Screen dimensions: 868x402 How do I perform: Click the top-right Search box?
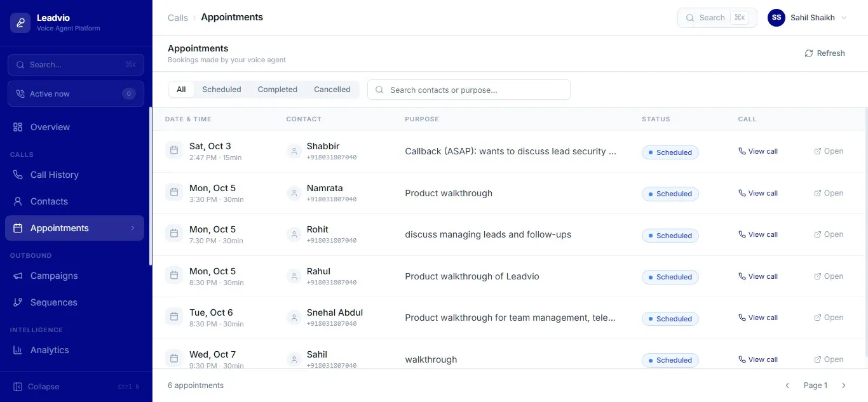(717, 18)
